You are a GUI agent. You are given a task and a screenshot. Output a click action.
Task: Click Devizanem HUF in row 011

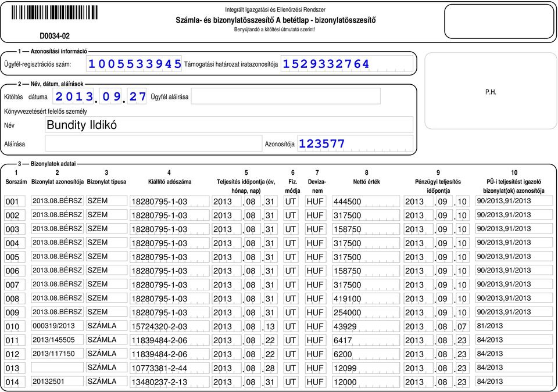315,340
